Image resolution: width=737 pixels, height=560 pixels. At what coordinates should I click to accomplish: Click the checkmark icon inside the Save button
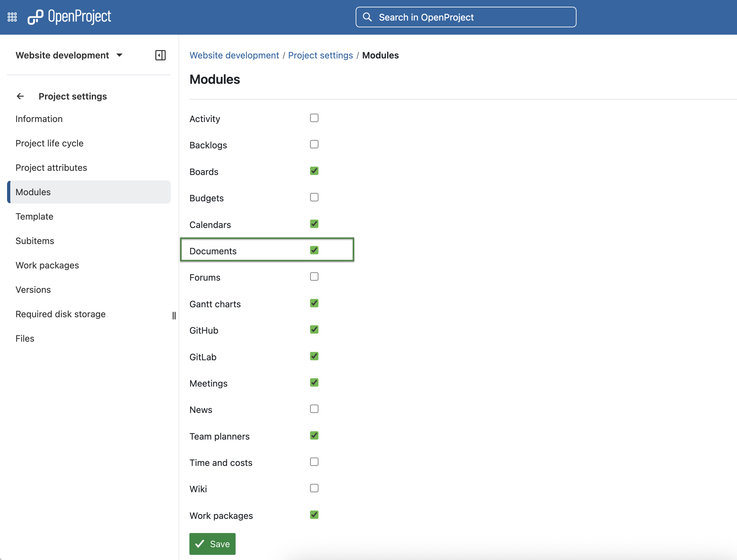tap(200, 543)
